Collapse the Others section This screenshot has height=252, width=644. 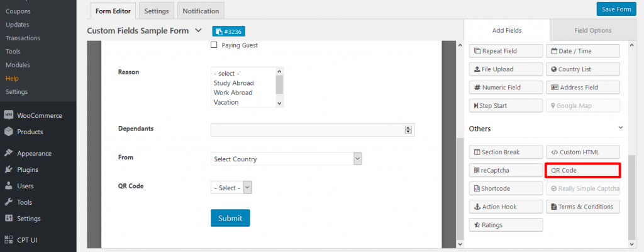(621, 128)
